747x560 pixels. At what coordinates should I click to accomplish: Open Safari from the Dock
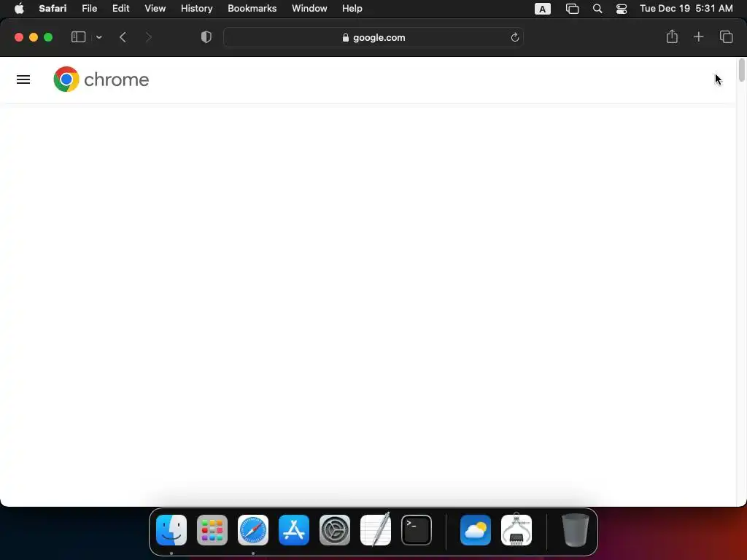coord(253,530)
